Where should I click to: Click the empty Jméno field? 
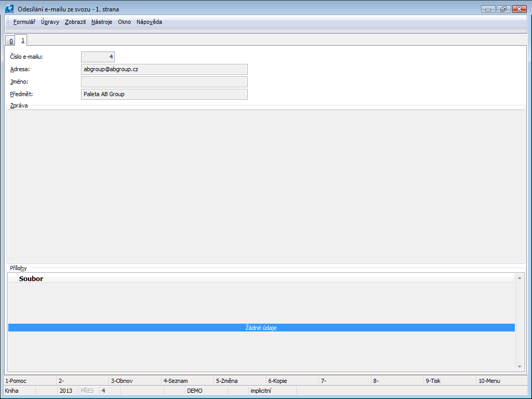pyautogui.click(x=164, y=82)
